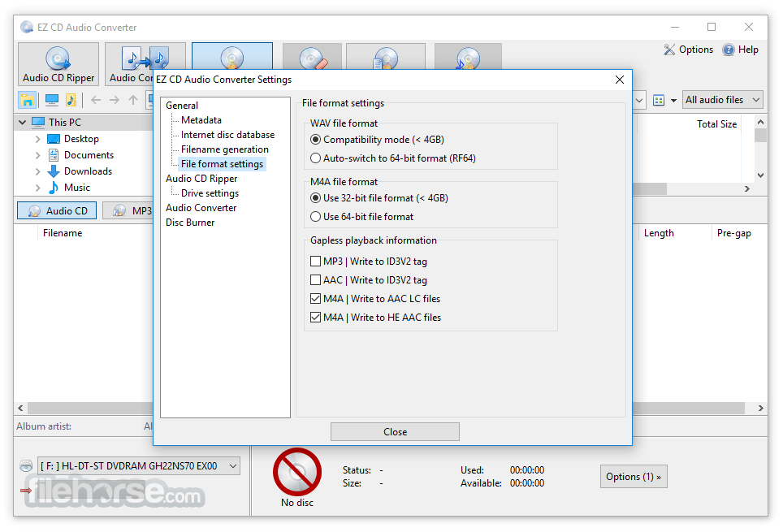Viewport: 783px width, 532px height.
Task: Expand the Desktop tree node
Action: [x=38, y=139]
